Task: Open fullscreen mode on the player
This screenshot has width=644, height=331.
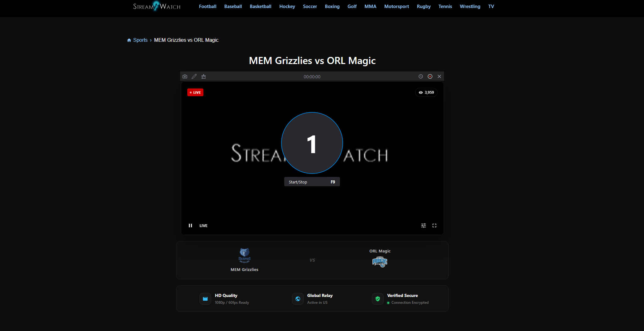Action: click(x=434, y=226)
